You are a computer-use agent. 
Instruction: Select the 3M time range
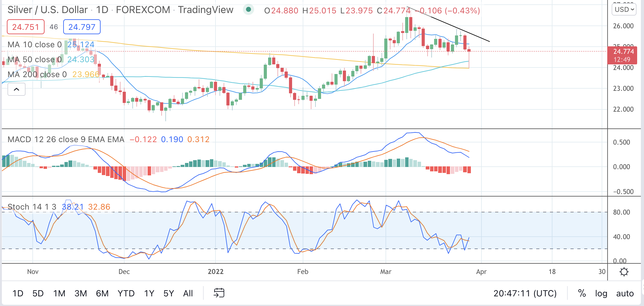pyautogui.click(x=81, y=293)
